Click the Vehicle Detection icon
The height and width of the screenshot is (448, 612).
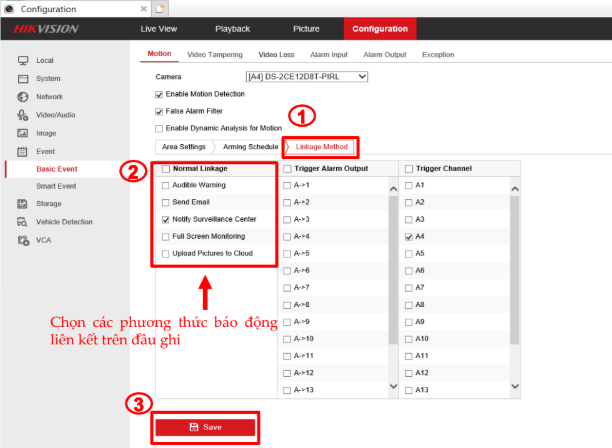[22, 222]
